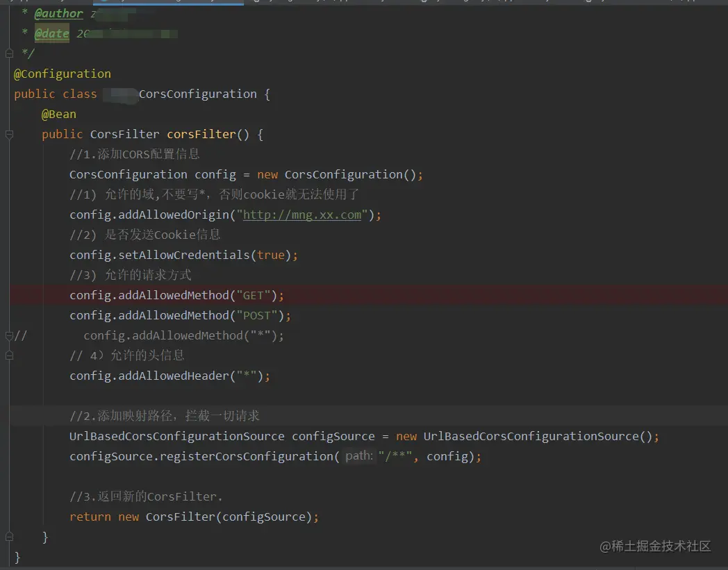Click the @Configuration annotation
Image resolution: width=728 pixels, height=570 pixels.
pos(63,74)
